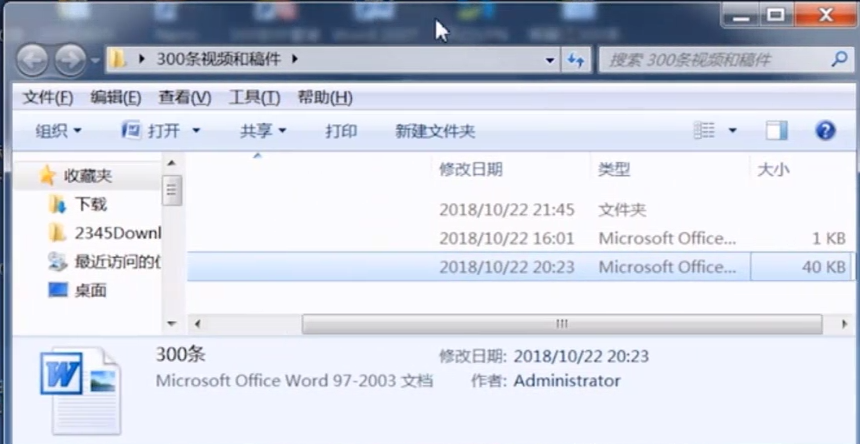The image size is (860, 444).
Task: Open 最近访问的位置 in navigation pane
Action: [118, 262]
